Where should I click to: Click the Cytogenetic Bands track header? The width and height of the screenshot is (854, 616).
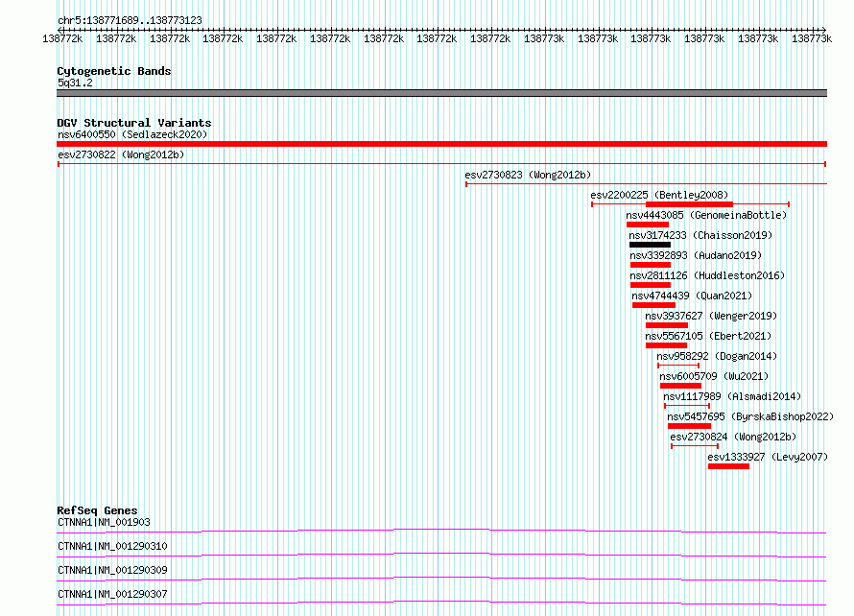[114, 71]
